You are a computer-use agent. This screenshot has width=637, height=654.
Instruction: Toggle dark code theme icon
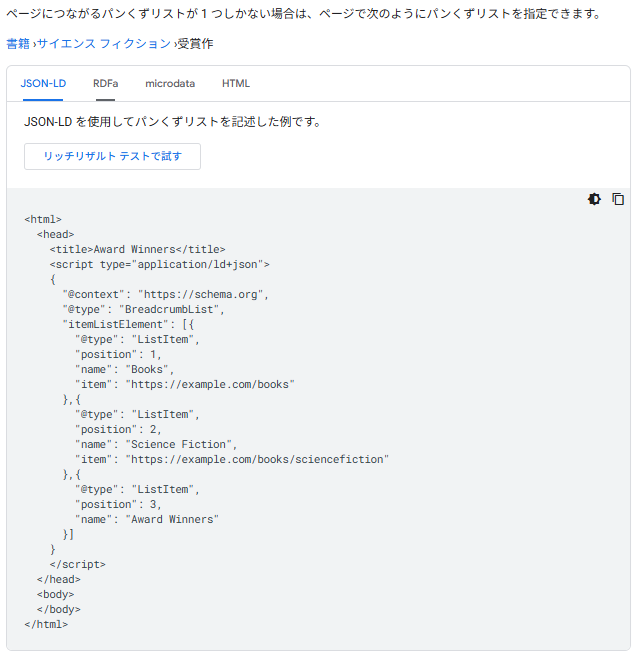(594, 199)
